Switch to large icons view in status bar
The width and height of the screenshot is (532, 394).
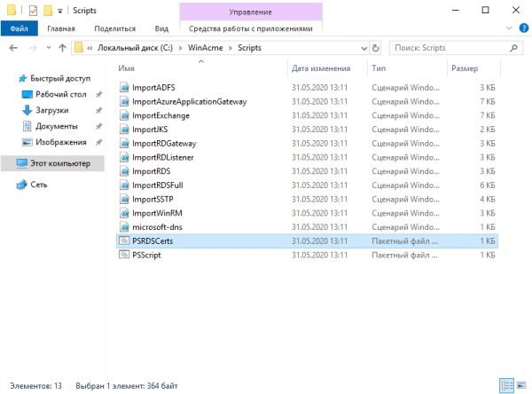[x=521, y=384]
